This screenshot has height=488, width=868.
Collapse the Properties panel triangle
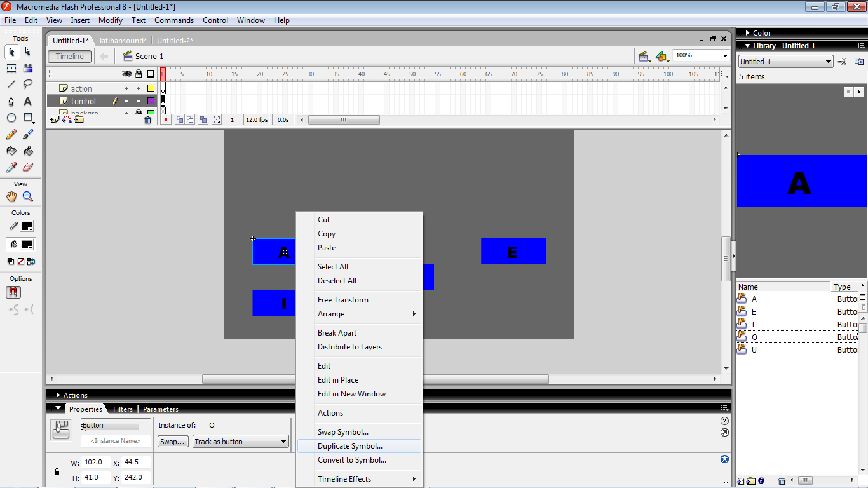point(58,409)
